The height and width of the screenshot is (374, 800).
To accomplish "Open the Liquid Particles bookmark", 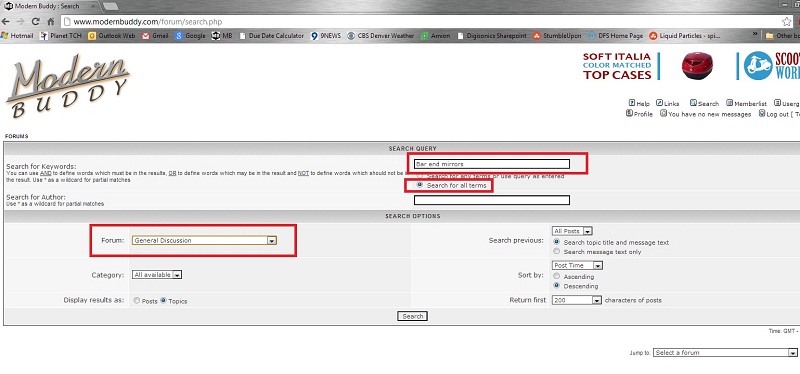I will pos(684,36).
